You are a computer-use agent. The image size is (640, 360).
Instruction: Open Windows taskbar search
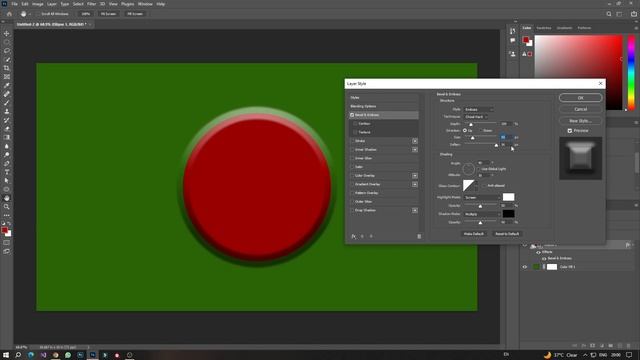(x=18, y=355)
